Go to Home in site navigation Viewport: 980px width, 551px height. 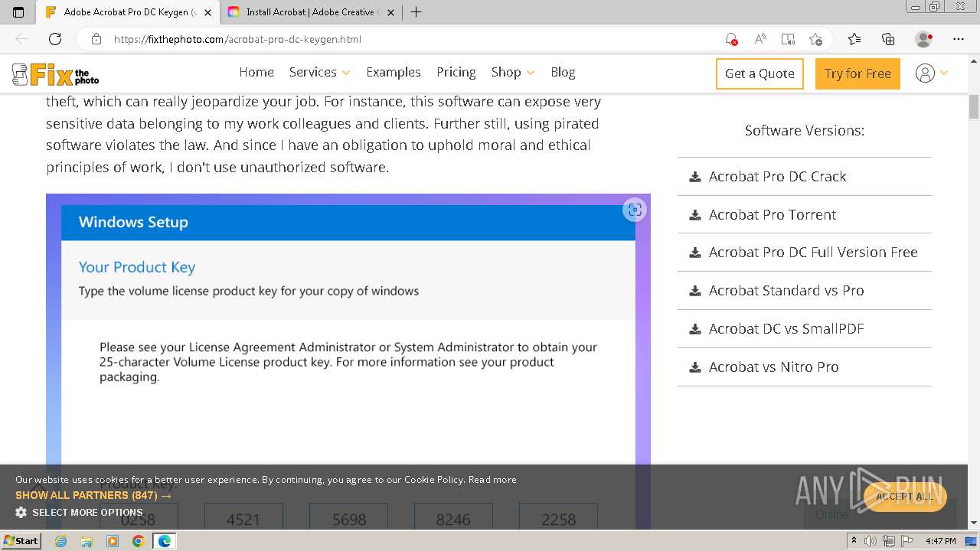click(x=256, y=72)
